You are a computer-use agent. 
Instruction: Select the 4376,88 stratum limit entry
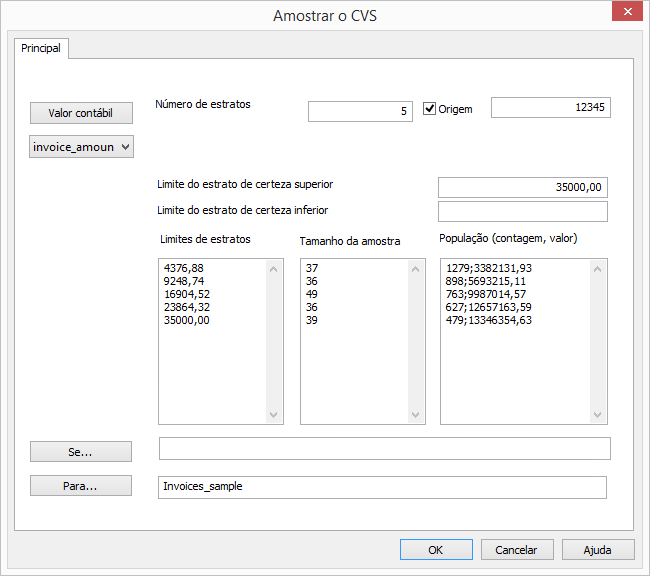coord(184,269)
